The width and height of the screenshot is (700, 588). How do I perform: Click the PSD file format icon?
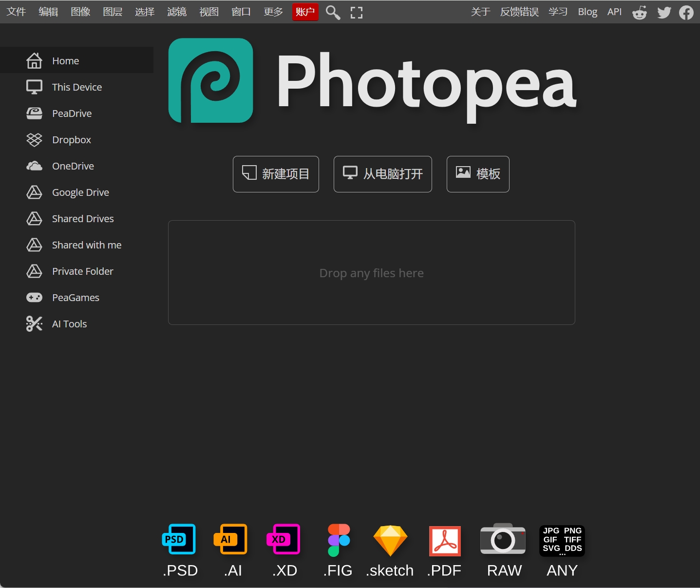179,539
